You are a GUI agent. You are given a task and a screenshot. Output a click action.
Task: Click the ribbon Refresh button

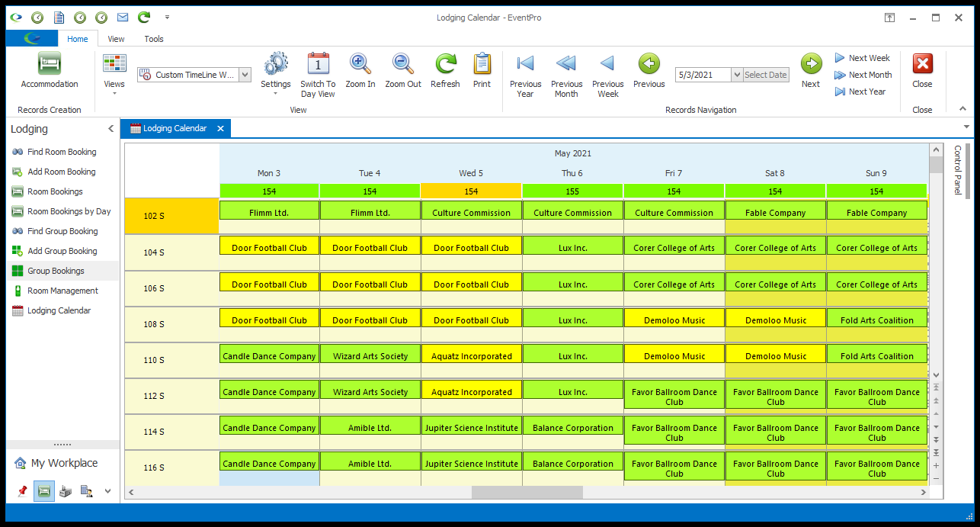(x=445, y=71)
